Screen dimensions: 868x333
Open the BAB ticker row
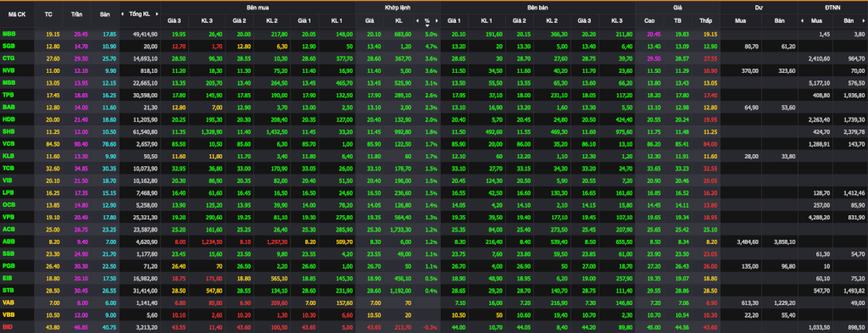434,107
